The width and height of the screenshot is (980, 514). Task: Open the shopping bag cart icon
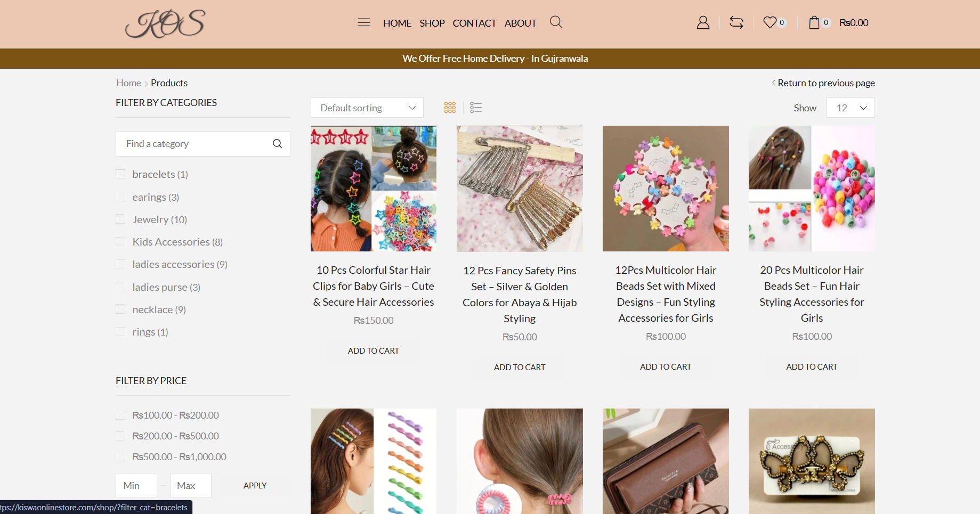coord(814,22)
